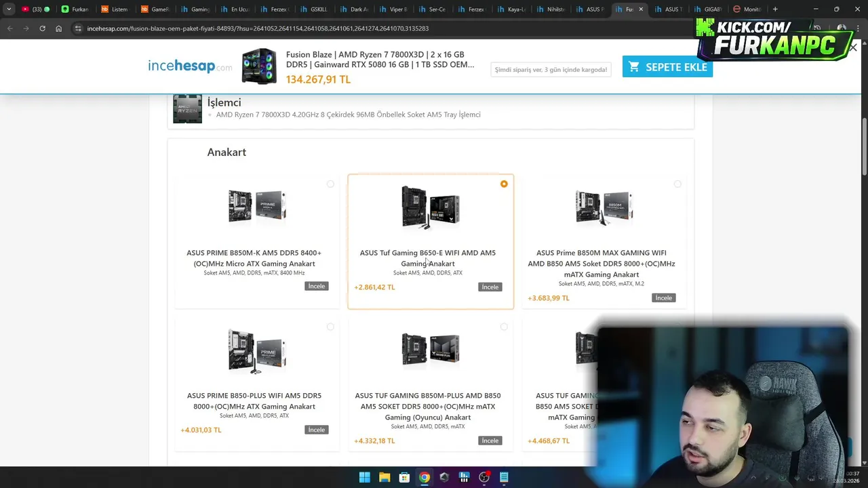Click the Chrome icon in taskbar
The width and height of the screenshot is (868, 488).
click(424, 477)
